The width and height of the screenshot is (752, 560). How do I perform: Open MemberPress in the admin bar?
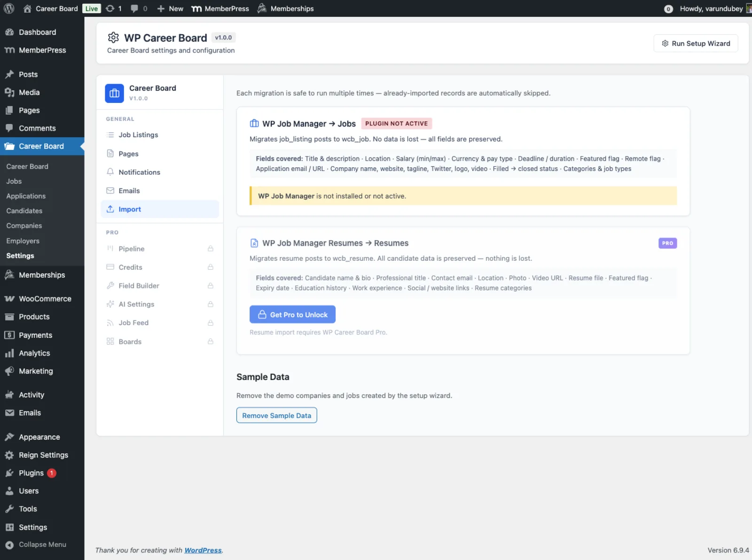(220, 8)
